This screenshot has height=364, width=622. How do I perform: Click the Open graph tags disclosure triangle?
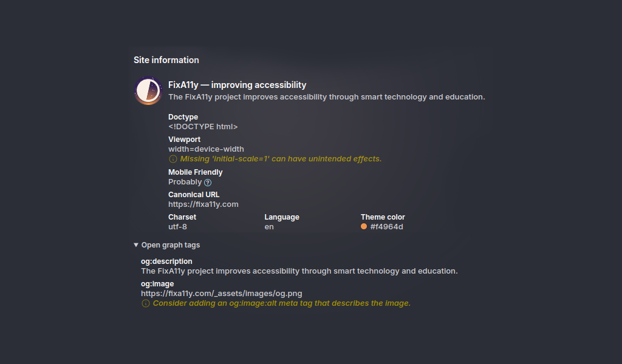[136, 245]
